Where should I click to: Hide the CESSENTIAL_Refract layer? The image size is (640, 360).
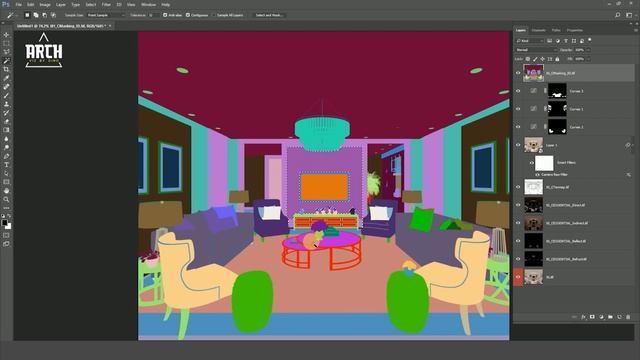(x=518, y=259)
